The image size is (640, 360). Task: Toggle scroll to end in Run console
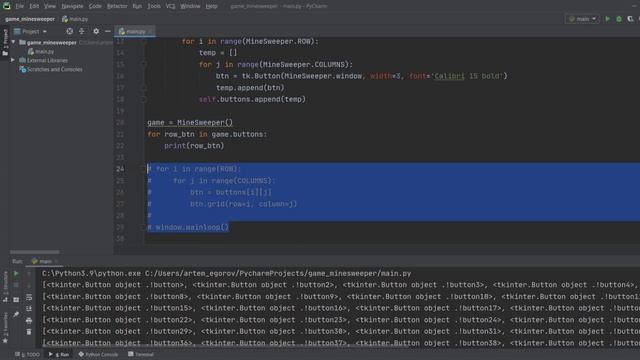(29, 309)
